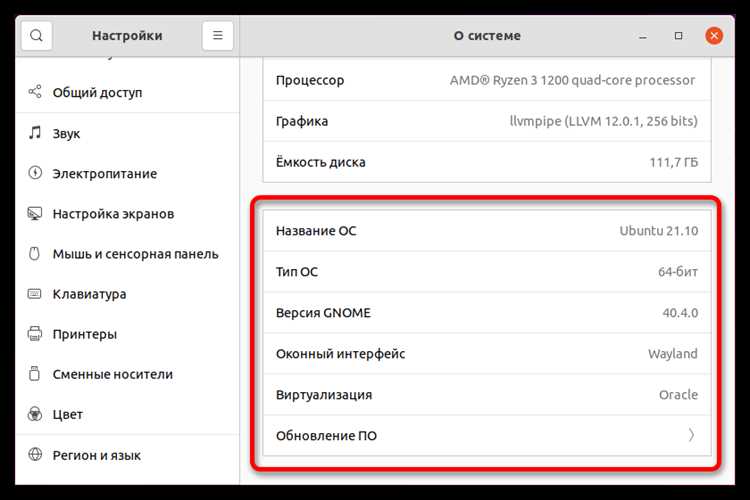Click the music note icon for Звук
This screenshot has height=500, width=750.
click(35, 133)
